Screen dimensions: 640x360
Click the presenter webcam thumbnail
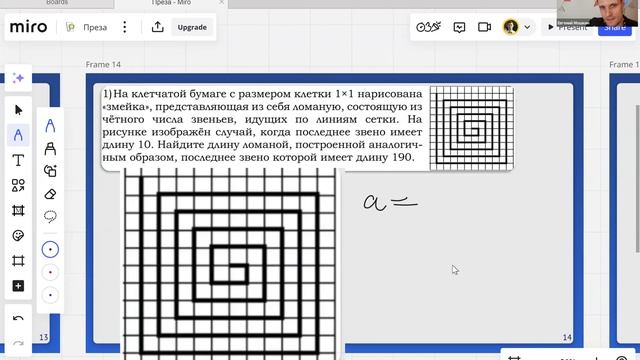click(598, 13)
